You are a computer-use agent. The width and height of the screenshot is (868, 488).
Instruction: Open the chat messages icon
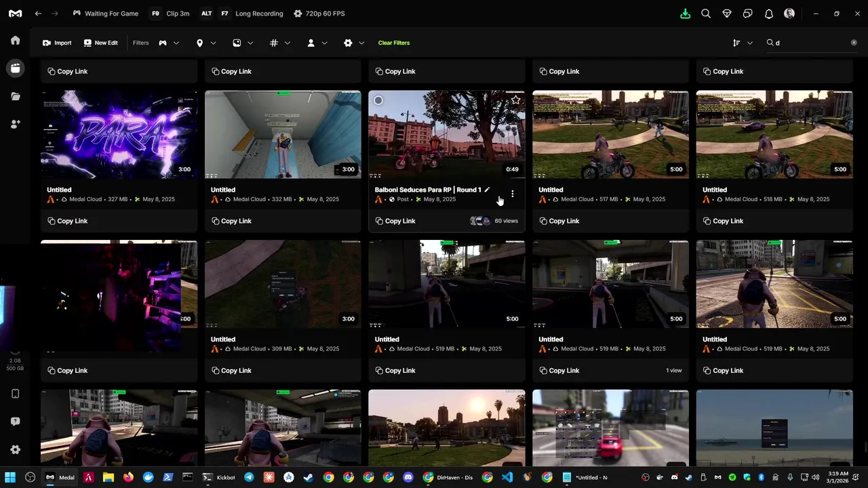click(748, 14)
